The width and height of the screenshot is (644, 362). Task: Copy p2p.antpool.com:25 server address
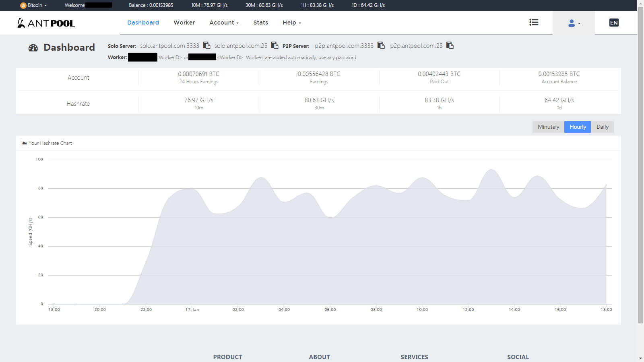(x=450, y=45)
